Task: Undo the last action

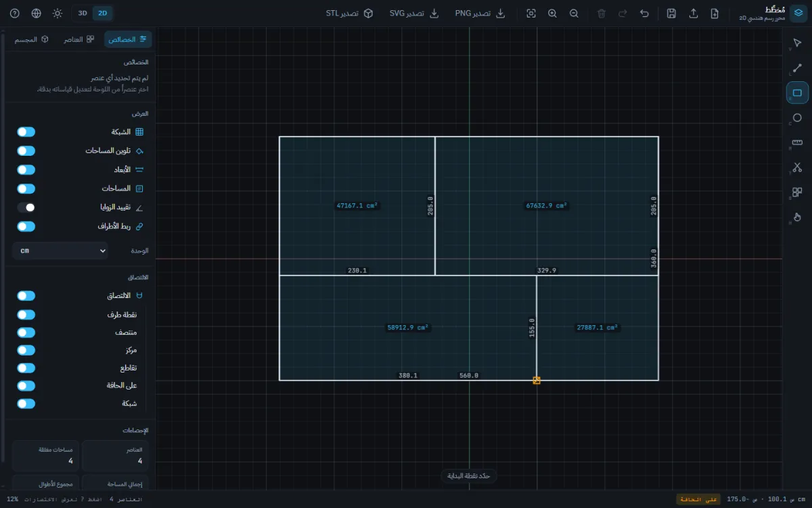Action: click(644, 14)
